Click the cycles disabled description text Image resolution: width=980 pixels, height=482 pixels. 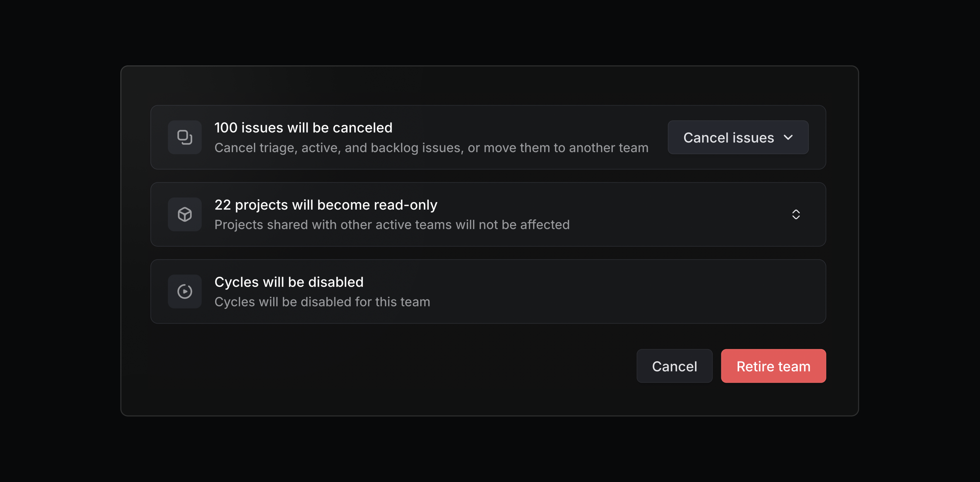coord(322,302)
